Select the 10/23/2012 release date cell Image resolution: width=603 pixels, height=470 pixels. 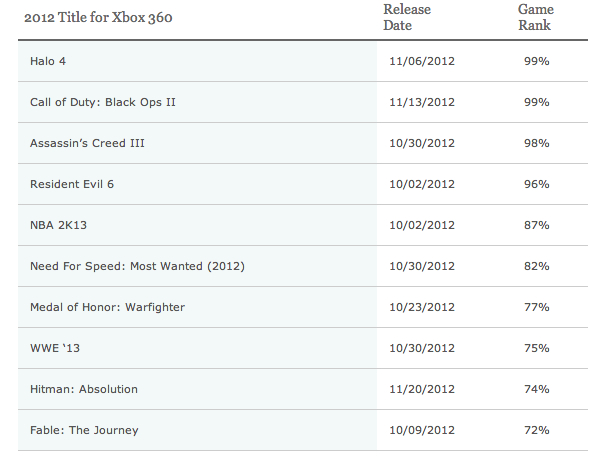point(422,307)
